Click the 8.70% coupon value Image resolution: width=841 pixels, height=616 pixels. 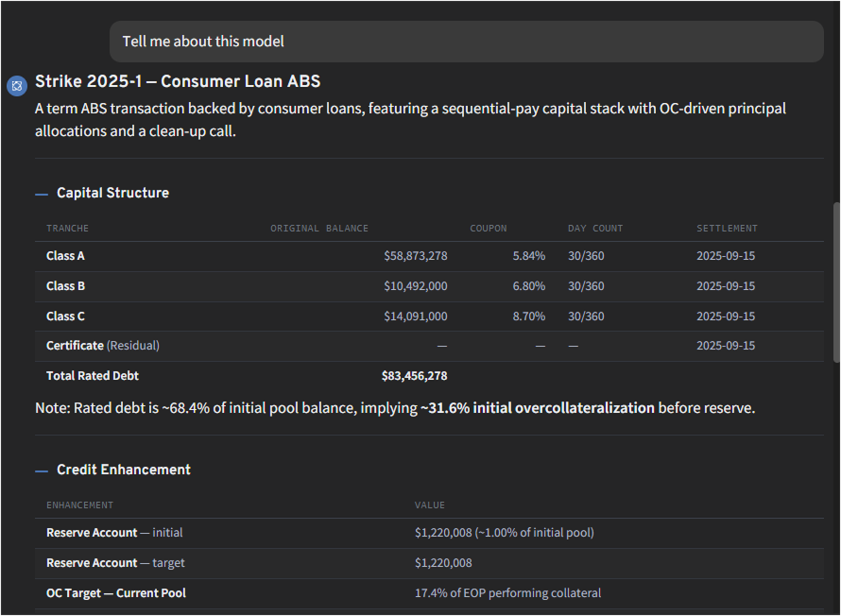[x=529, y=317]
